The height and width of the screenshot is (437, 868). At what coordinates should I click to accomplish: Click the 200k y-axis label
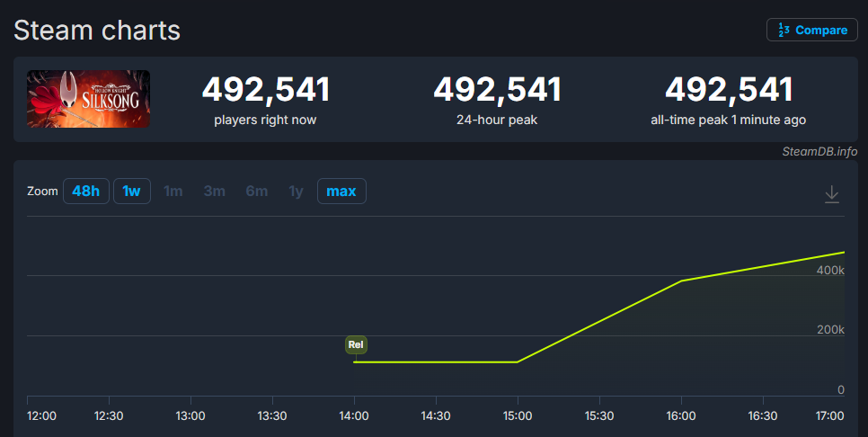(x=830, y=330)
